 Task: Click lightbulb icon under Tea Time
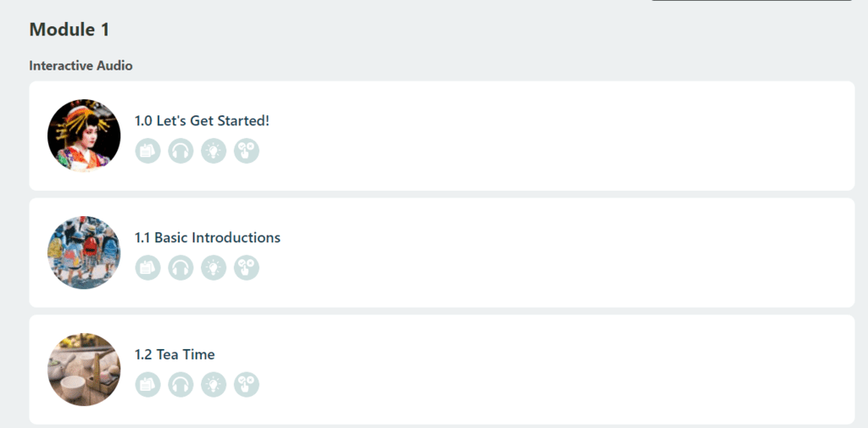click(x=214, y=385)
